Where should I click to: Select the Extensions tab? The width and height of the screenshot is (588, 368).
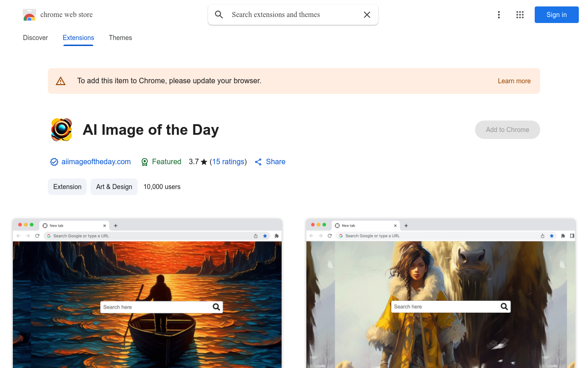click(x=79, y=38)
